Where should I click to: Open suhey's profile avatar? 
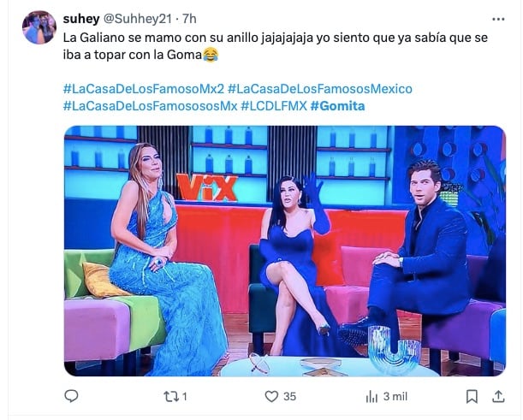[39, 27]
